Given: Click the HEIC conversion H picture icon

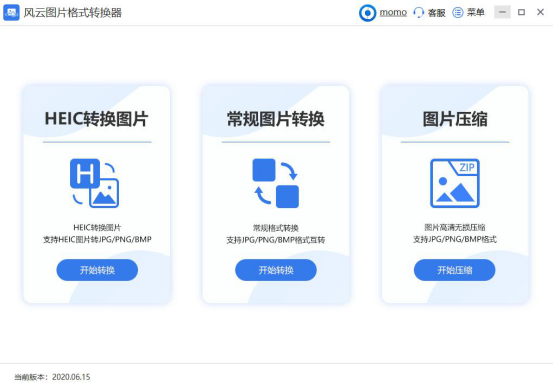Looking at the screenshot, I should point(94,183).
